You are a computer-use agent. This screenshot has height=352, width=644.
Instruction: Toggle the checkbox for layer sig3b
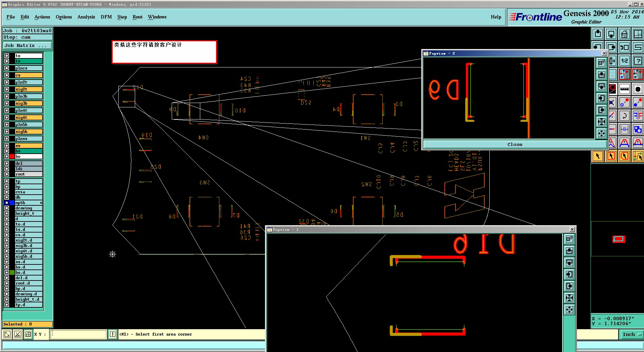pyautogui.click(x=7, y=103)
